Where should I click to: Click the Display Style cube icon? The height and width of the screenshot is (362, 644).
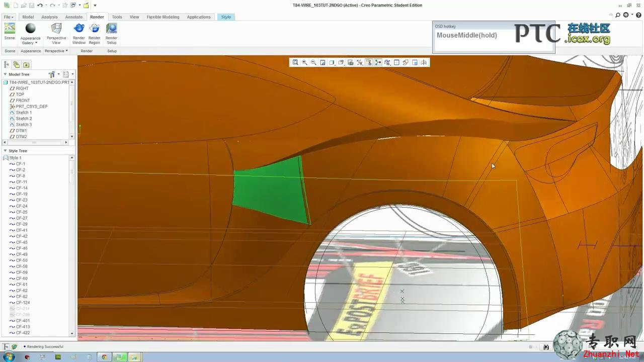tap(332, 62)
